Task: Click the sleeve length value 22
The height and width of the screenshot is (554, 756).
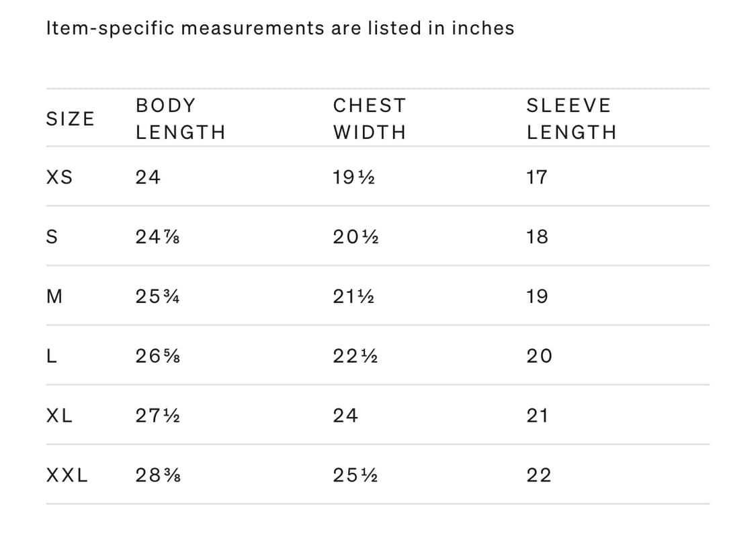Action: tap(539, 475)
